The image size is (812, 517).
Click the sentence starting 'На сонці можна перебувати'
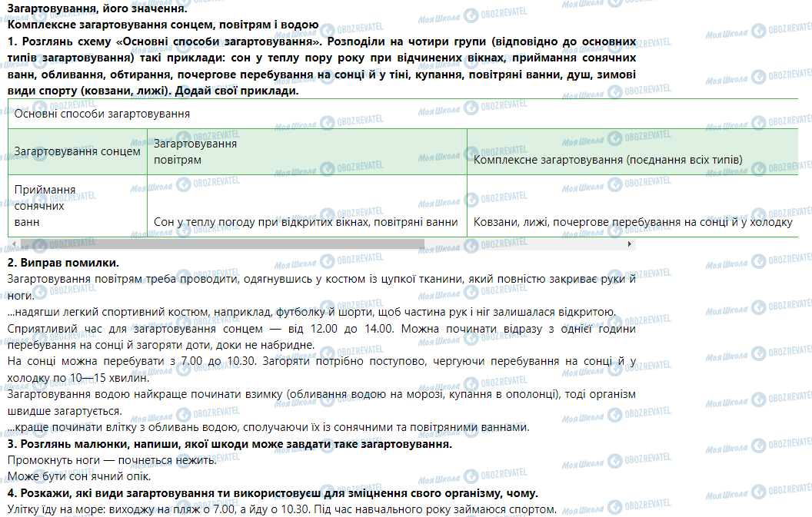click(321, 360)
